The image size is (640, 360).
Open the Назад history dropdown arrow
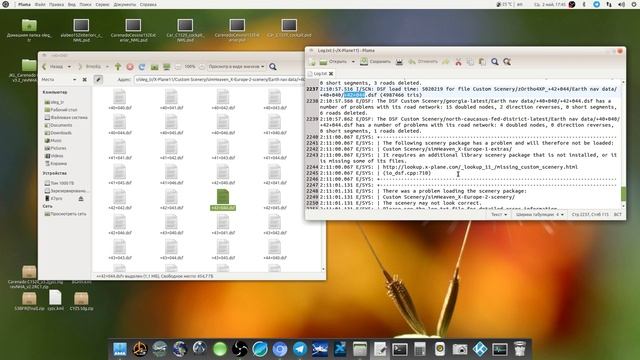[x=69, y=67]
